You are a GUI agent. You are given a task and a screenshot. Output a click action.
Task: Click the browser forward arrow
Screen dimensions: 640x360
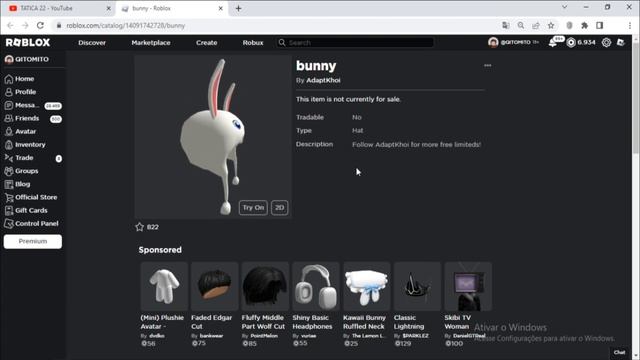click(x=25, y=25)
